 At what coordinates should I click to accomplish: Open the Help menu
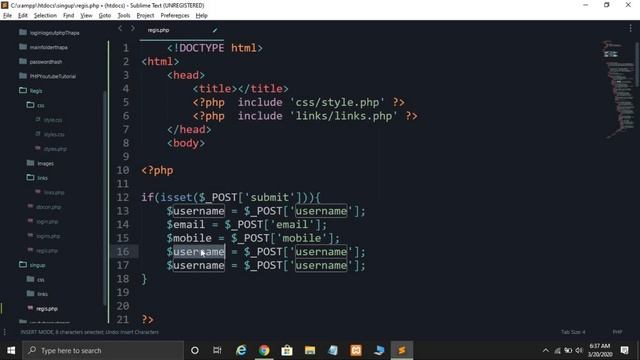click(x=202, y=16)
